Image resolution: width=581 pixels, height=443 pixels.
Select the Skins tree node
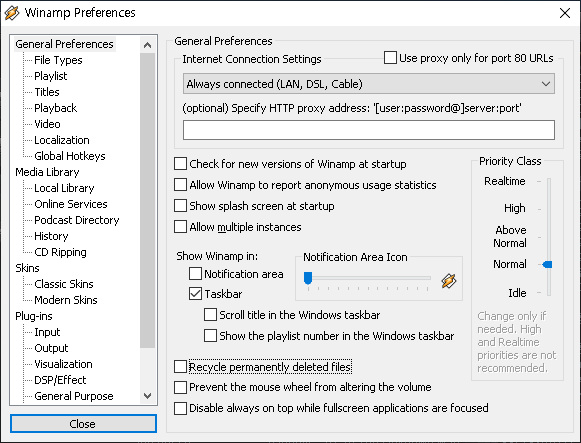click(x=27, y=268)
